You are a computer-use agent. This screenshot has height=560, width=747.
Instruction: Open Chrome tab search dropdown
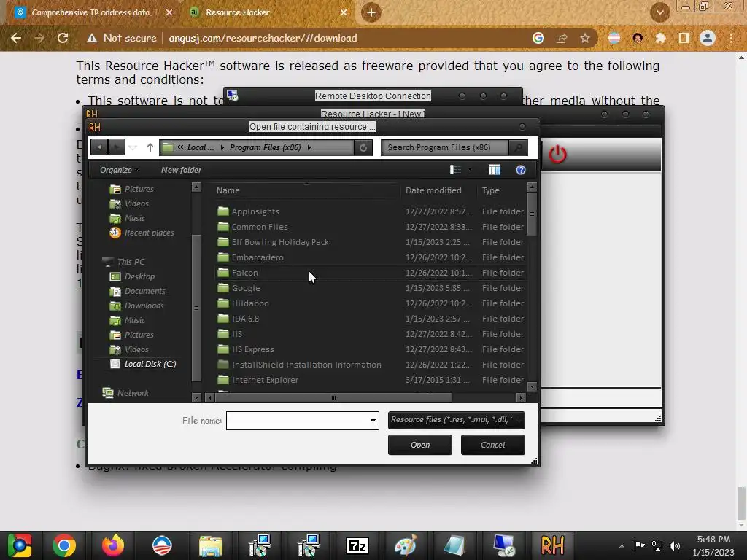click(x=659, y=12)
